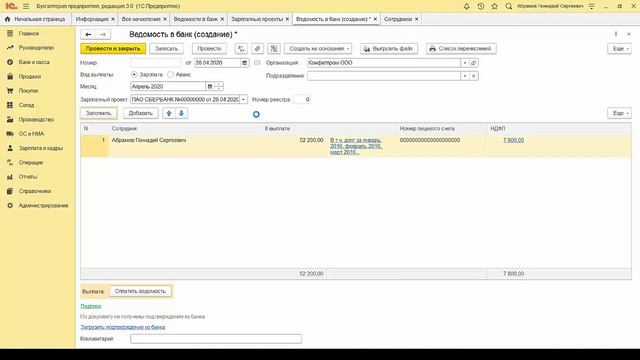The width and height of the screenshot is (640, 360).
Task: Click the Номер реестра field
Action: [x=302, y=100]
